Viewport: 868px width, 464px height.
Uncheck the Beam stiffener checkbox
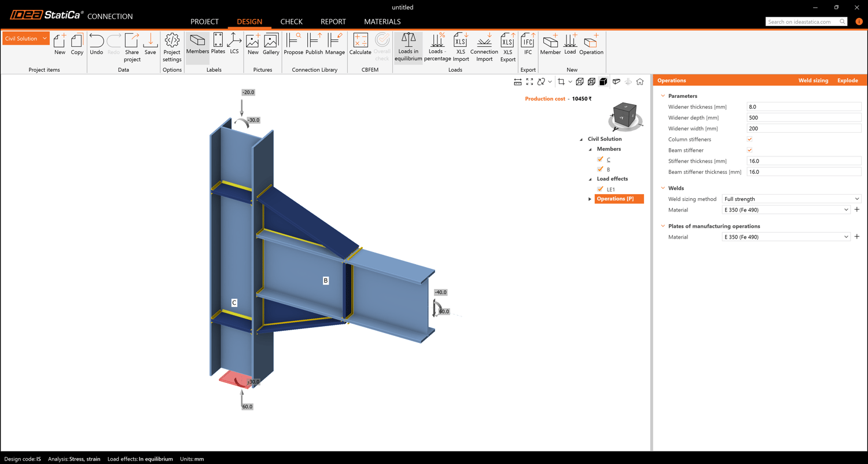[x=749, y=150]
